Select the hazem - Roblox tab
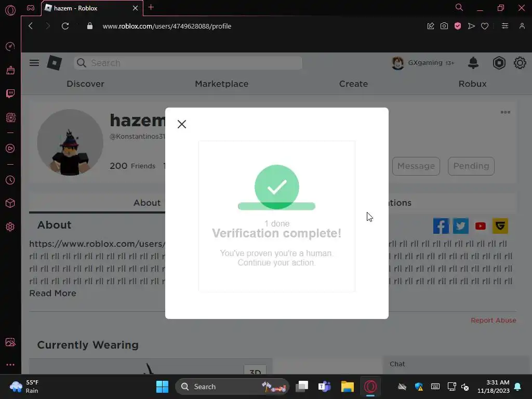The image size is (532, 399). pyautogui.click(x=92, y=8)
